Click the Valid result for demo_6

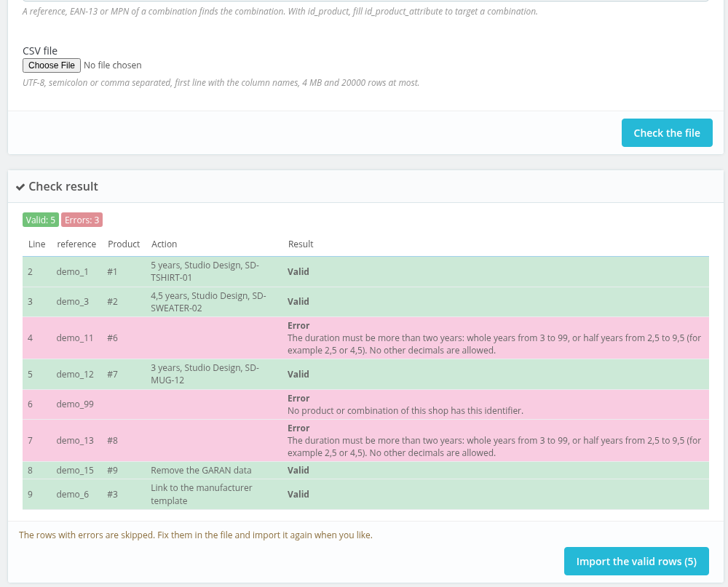click(x=298, y=494)
